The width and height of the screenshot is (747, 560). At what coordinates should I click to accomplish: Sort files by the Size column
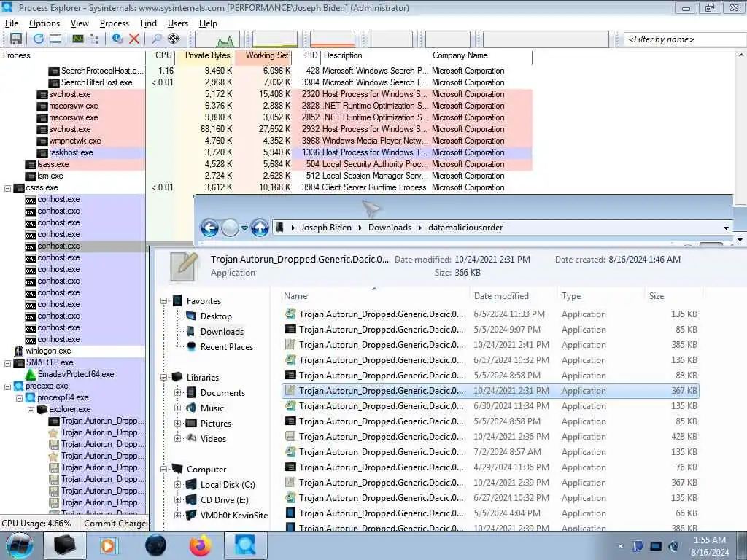click(x=656, y=296)
